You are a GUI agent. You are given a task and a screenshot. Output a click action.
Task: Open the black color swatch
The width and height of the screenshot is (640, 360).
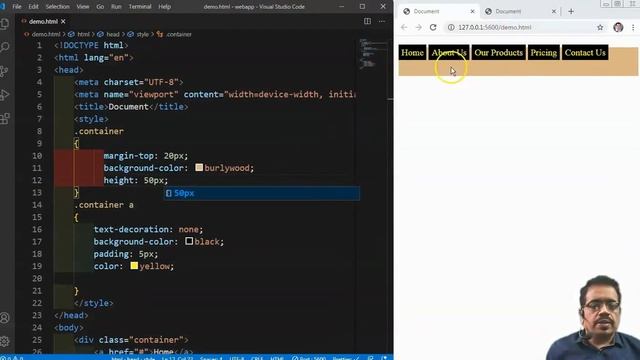(x=189, y=241)
